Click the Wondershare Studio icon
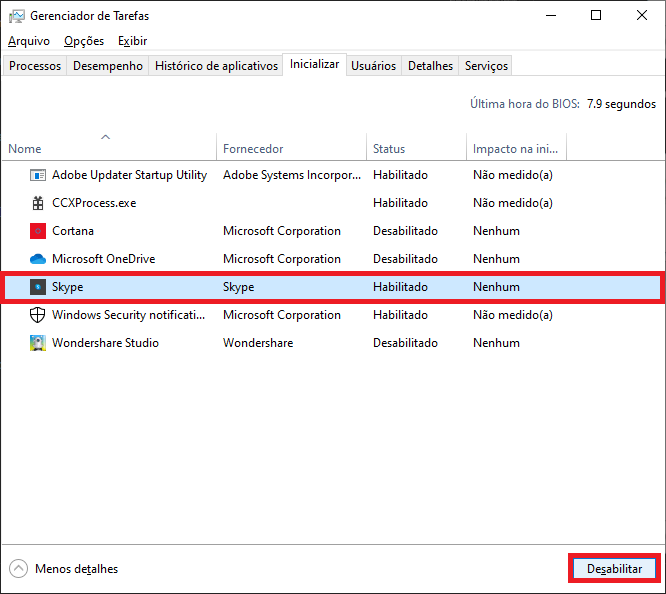This screenshot has width=666, height=594. pyautogui.click(x=38, y=343)
